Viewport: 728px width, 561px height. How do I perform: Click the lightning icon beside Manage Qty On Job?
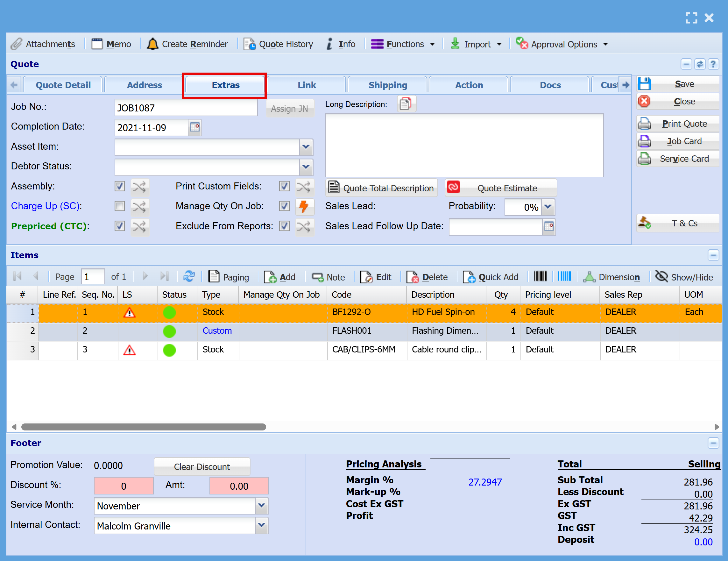coord(304,206)
